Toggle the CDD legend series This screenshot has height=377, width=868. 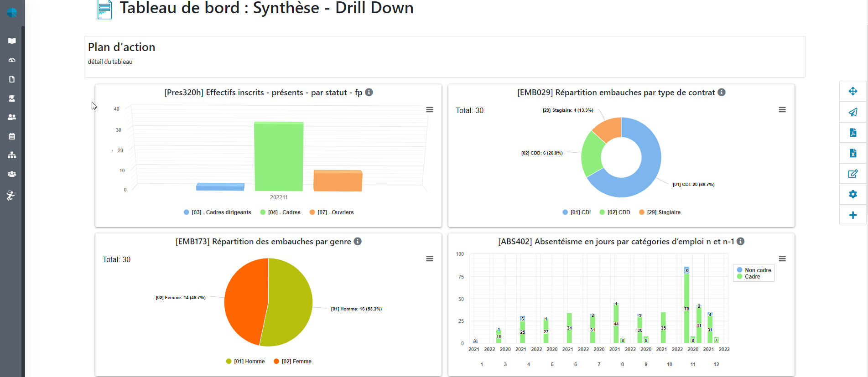(618, 212)
